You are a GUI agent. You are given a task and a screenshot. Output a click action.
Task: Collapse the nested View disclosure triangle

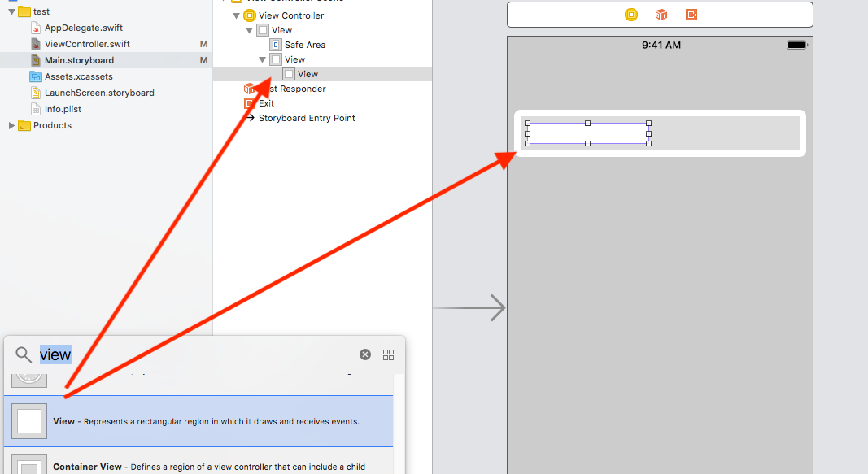263,59
